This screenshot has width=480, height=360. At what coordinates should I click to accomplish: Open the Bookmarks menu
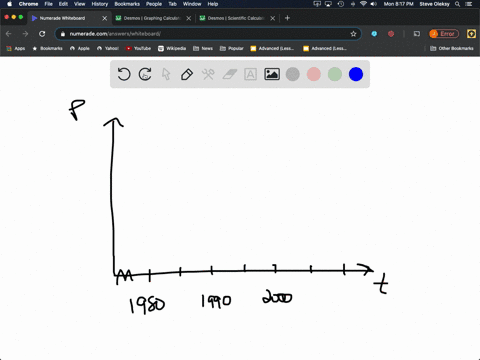[127, 4]
